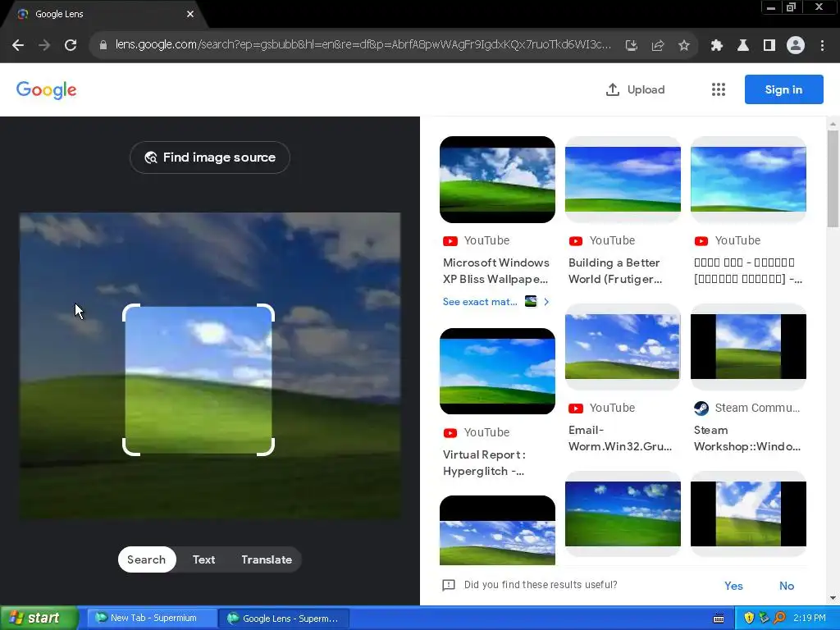Open Email-Worm.Win32 result thumbnail
840x630 pixels.
pyautogui.click(x=623, y=347)
